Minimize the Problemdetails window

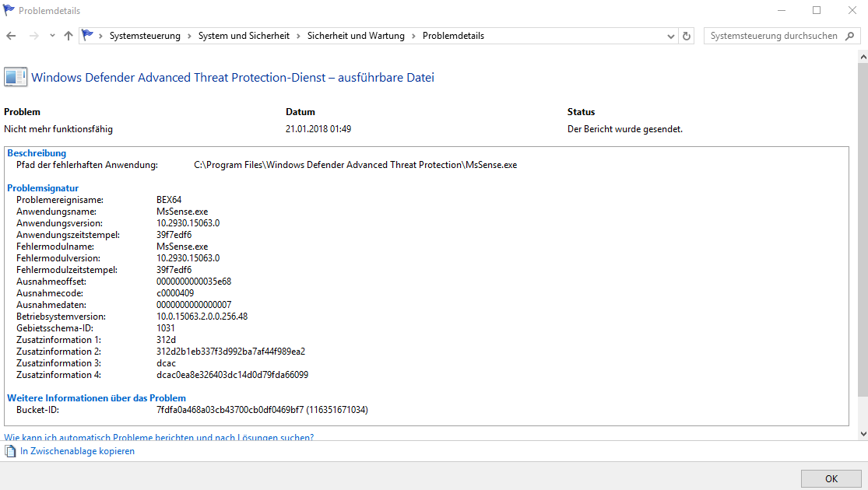click(x=782, y=10)
